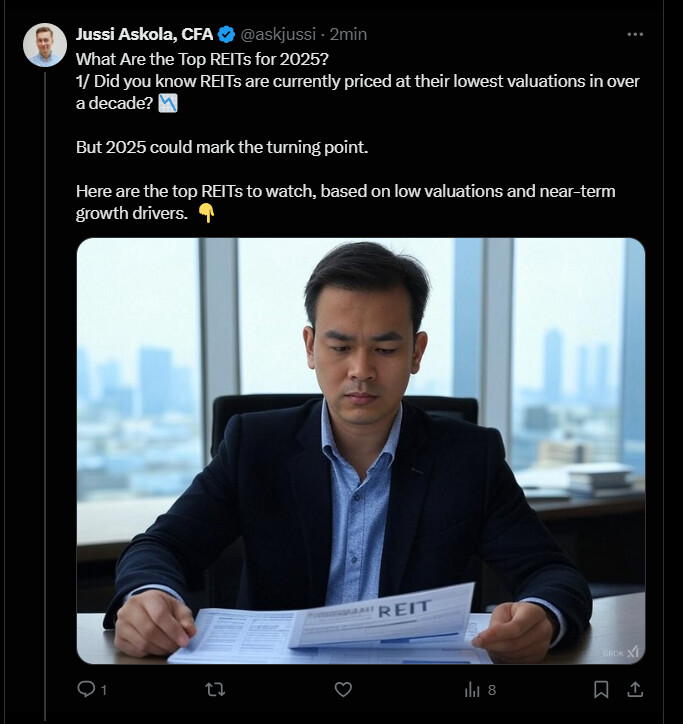Bookmark this REITs tweet
This screenshot has height=724, width=683.
pyautogui.click(x=601, y=689)
